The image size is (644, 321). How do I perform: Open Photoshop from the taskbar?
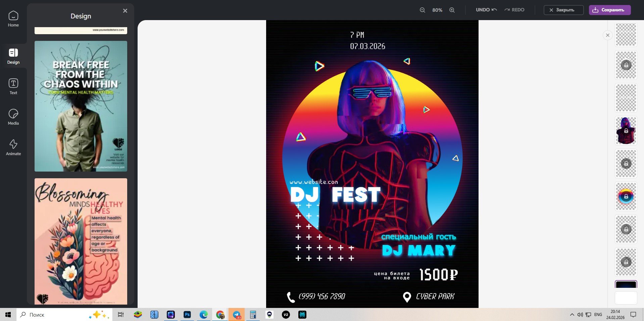(x=187, y=315)
